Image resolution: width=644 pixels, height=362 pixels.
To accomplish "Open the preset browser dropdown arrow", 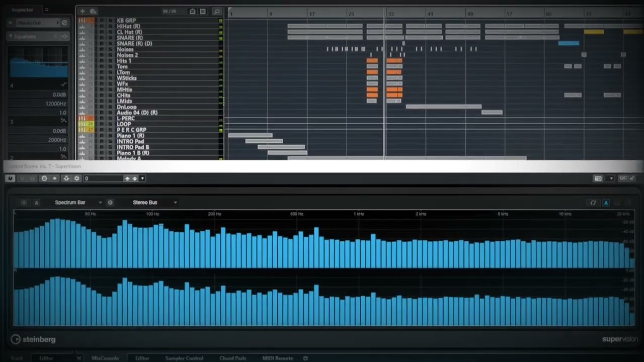I will click(x=142, y=178).
